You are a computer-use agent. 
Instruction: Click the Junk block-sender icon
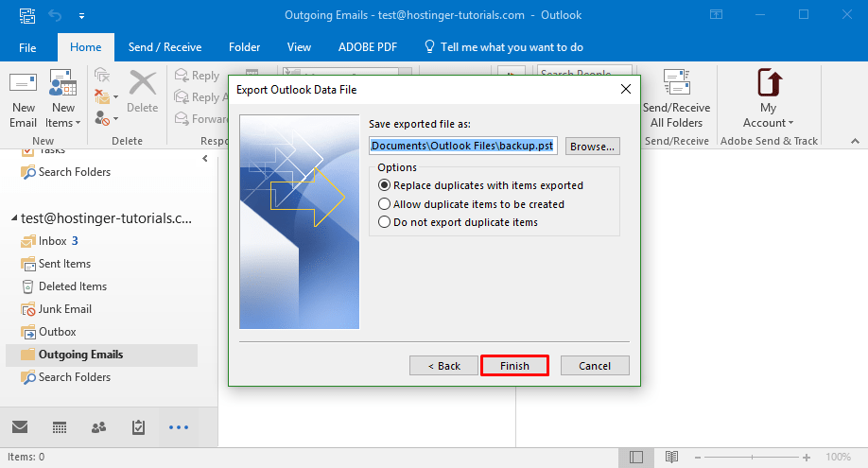point(102,118)
